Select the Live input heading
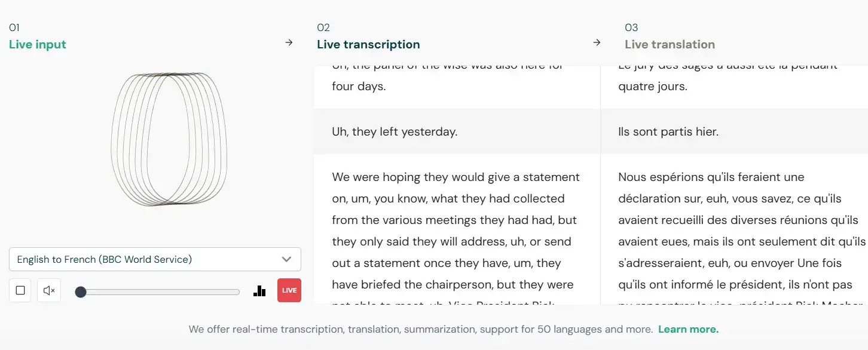Image resolution: width=868 pixels, height=350 pixels. tap(38, 44)
